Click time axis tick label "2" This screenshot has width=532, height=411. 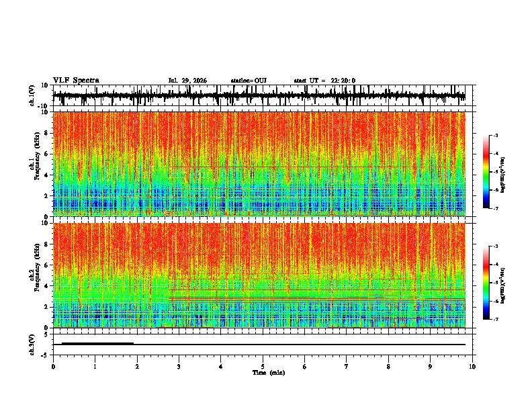(137, 367)
